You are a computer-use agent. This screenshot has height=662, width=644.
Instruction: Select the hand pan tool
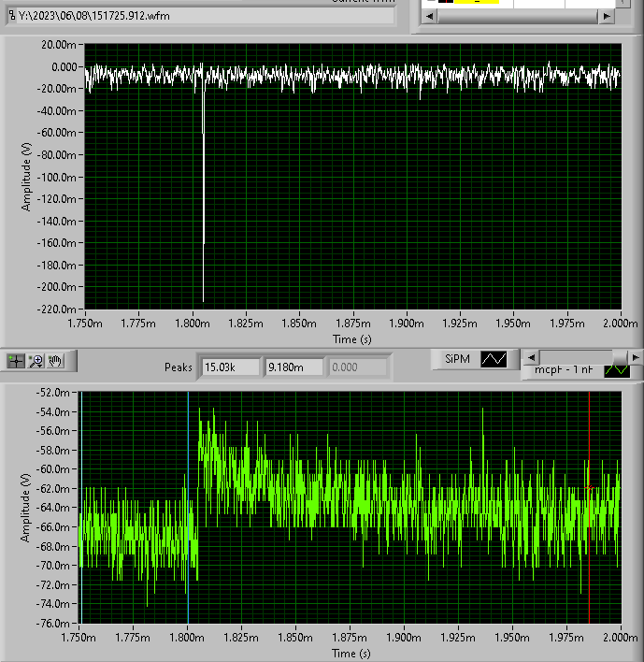tap(55, 360)
